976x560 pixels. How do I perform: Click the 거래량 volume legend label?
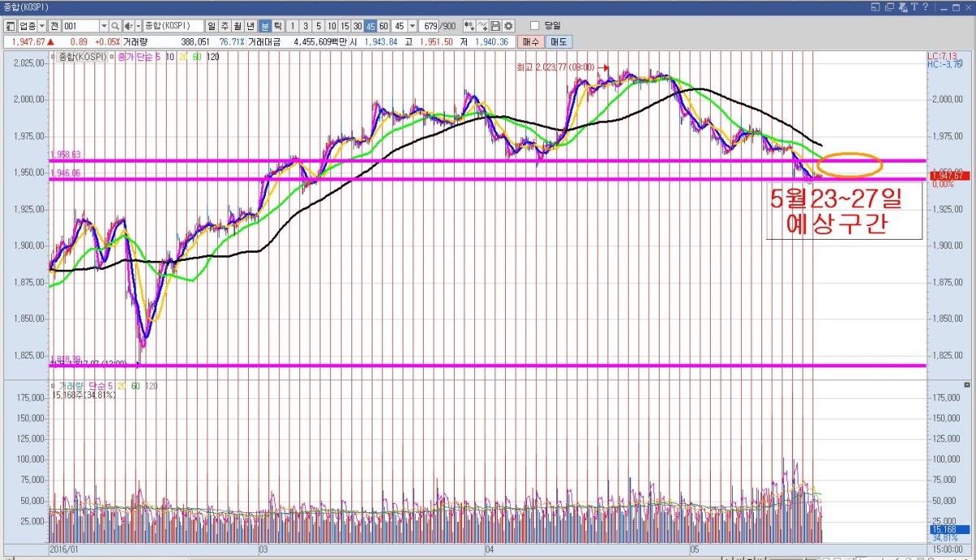[x=70, y=386]
